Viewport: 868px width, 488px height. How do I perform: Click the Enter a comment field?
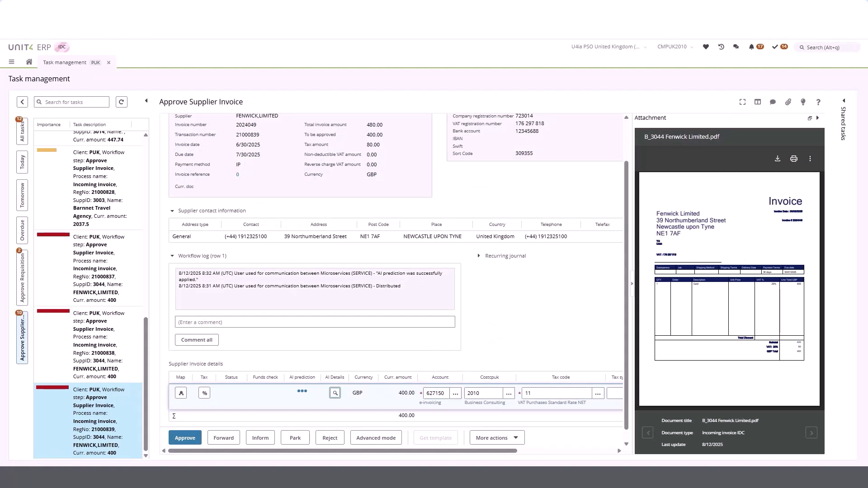pos(315,322)
